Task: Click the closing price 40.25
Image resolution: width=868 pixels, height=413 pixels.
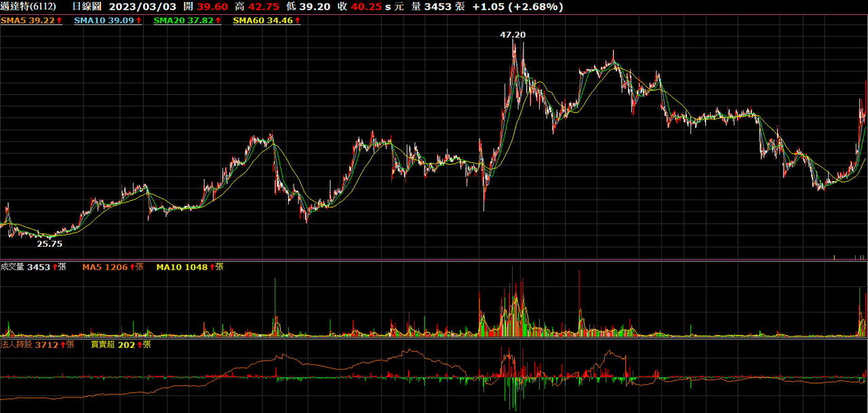Action: click(366, 7)
